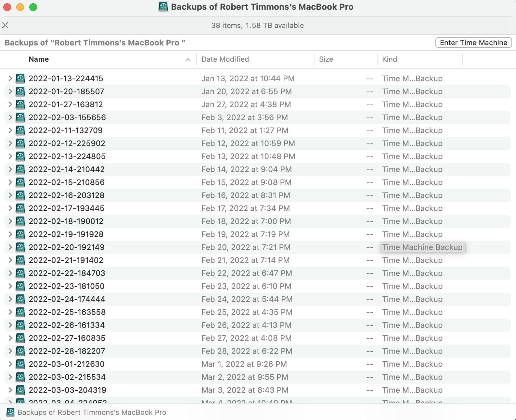Viewport: 516px width, 420px height.
Task: Select the 2022-02-25-163558 backup row
Action: coord(258,312)
